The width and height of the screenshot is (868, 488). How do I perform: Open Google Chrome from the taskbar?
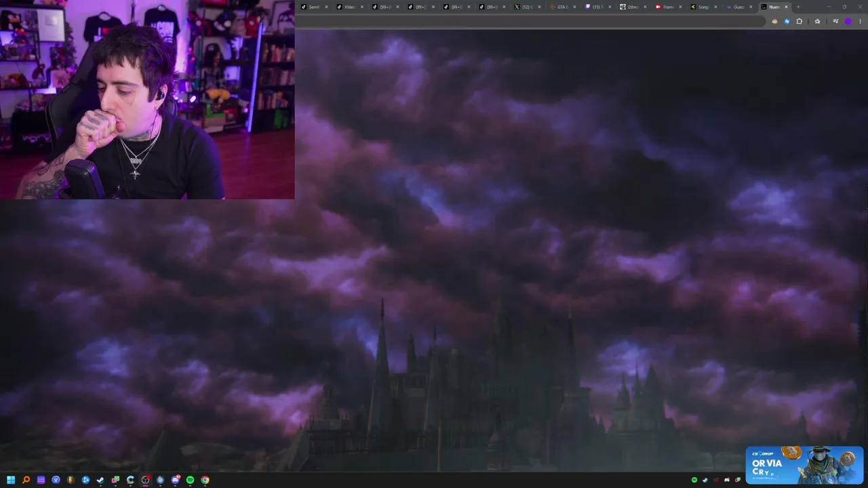coord(205,480)
